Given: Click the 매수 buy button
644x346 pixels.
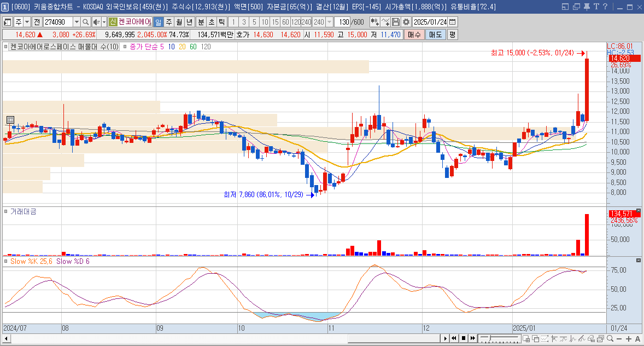Looking at the screenshot, I should coord(414,34).
